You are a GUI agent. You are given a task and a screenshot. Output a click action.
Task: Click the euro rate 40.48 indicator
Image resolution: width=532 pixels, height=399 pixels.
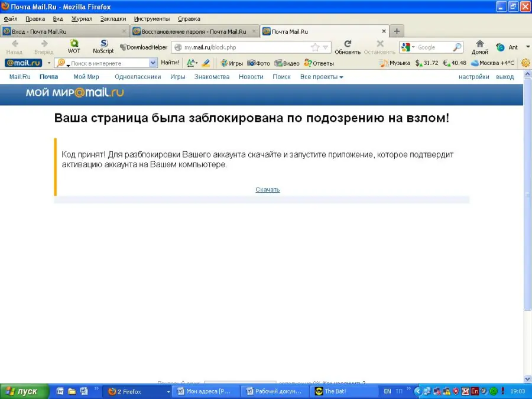point(455,63)
